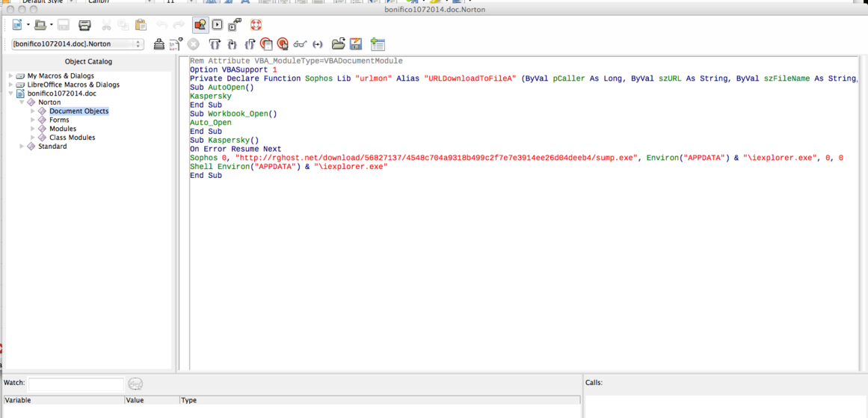Click the Undo arrow icon
868x418 pixels.
(x=161, y=25)
